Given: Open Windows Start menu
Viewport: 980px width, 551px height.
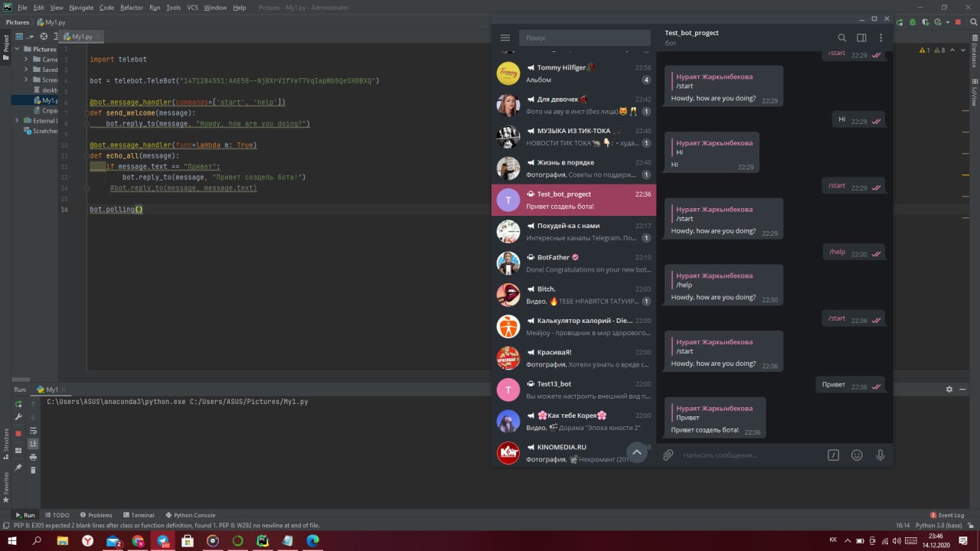Looking at the screenshot, I should [12, 541].
